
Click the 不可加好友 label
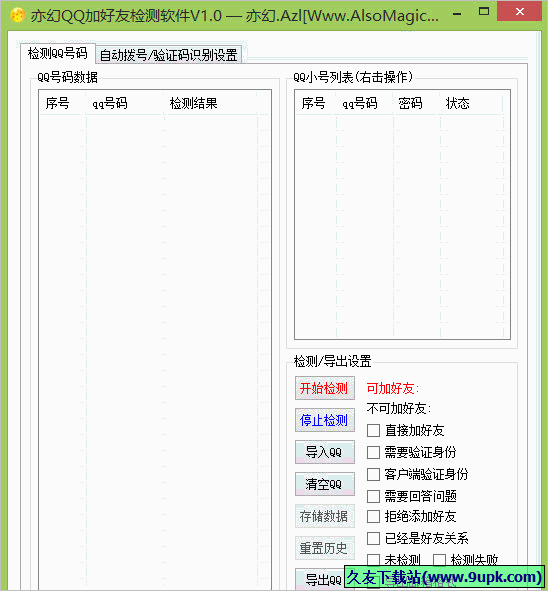pyautogui.click(x=399, y=408)
